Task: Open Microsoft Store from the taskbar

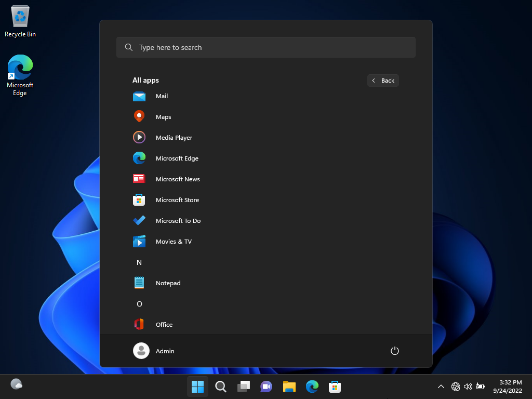Action: pos(335,387)
